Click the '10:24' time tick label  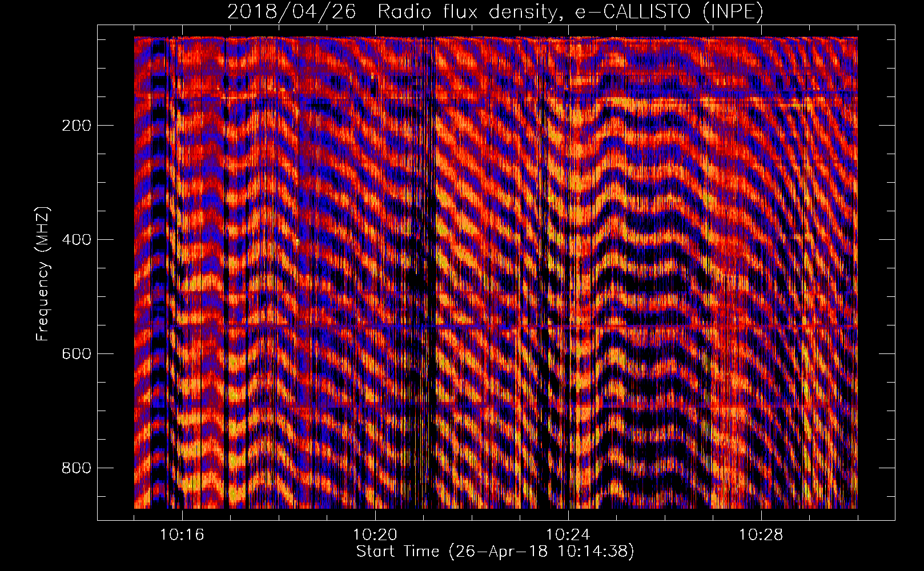(x=568, y=535)
